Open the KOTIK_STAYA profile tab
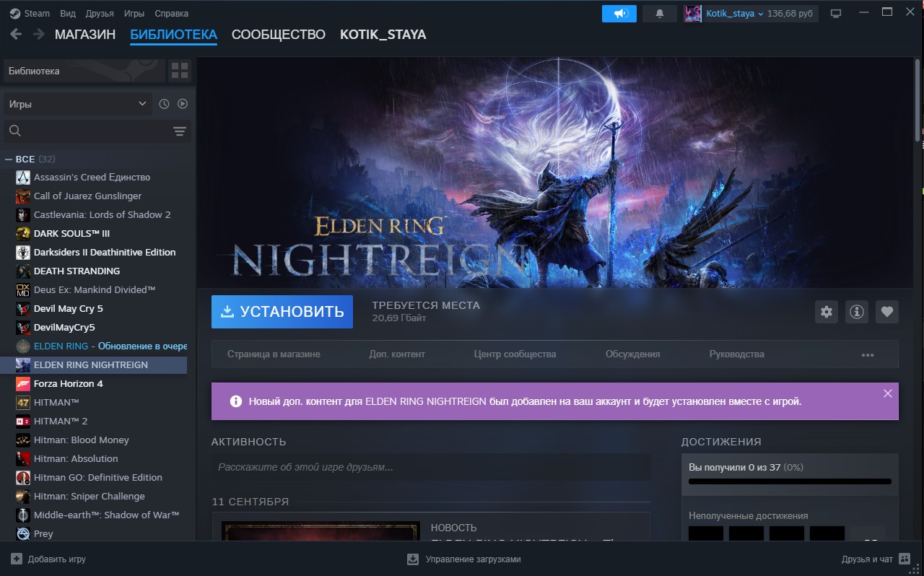 pos(383,35)
